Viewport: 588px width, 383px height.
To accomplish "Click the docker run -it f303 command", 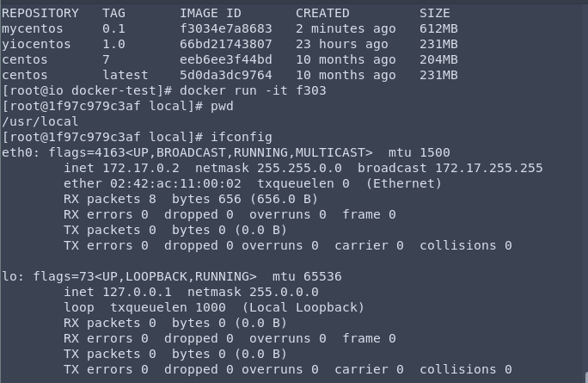I will pos(267,91).
